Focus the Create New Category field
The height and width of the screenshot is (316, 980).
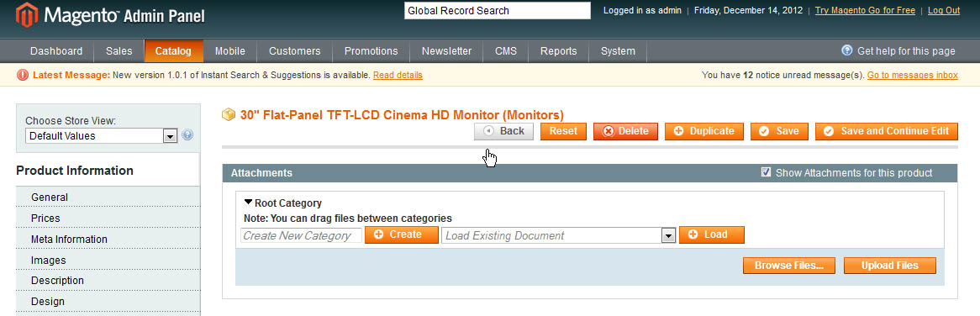click(x=301, y=235)
